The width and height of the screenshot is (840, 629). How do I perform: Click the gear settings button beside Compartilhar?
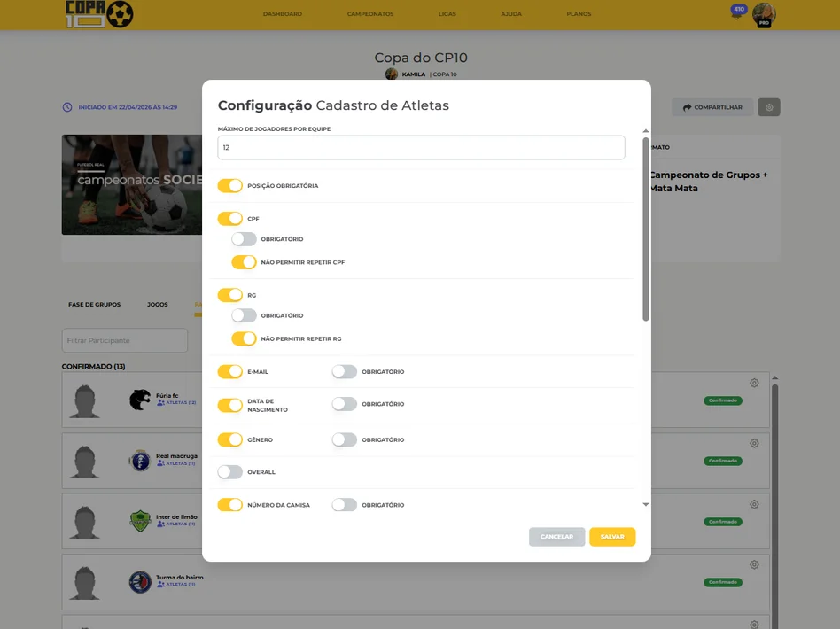(769, 107)
